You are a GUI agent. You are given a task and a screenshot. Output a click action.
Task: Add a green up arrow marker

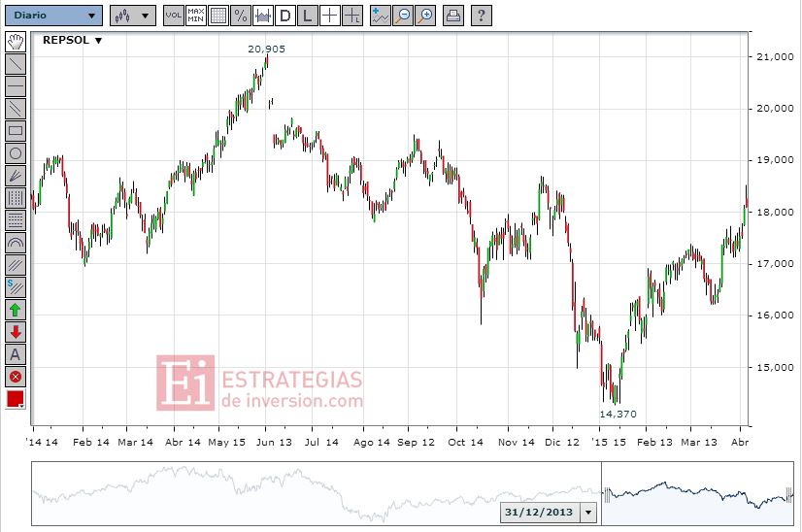click(x=16, y=310)
